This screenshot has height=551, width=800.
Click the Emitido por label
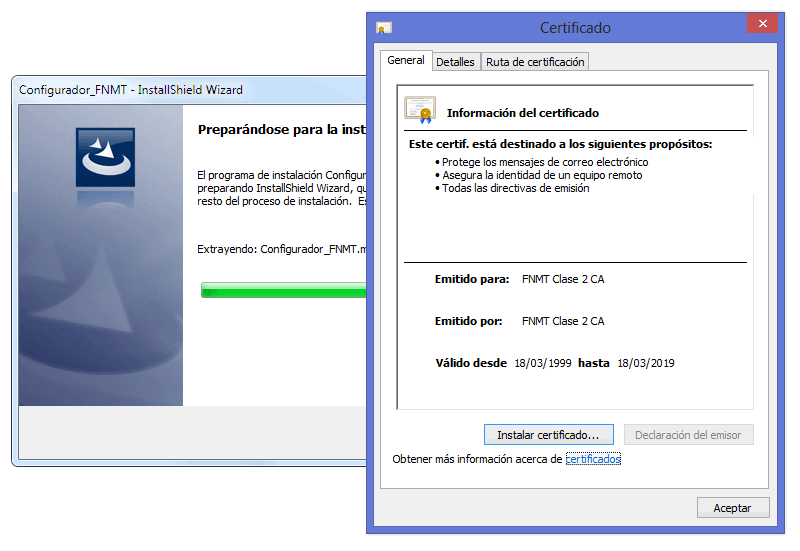point(468,321)
